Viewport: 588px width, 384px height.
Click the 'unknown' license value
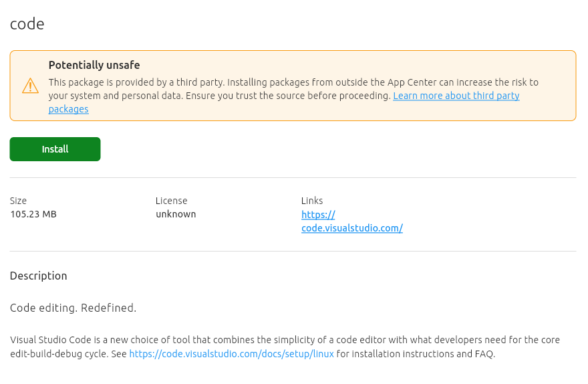coord(176,214)
